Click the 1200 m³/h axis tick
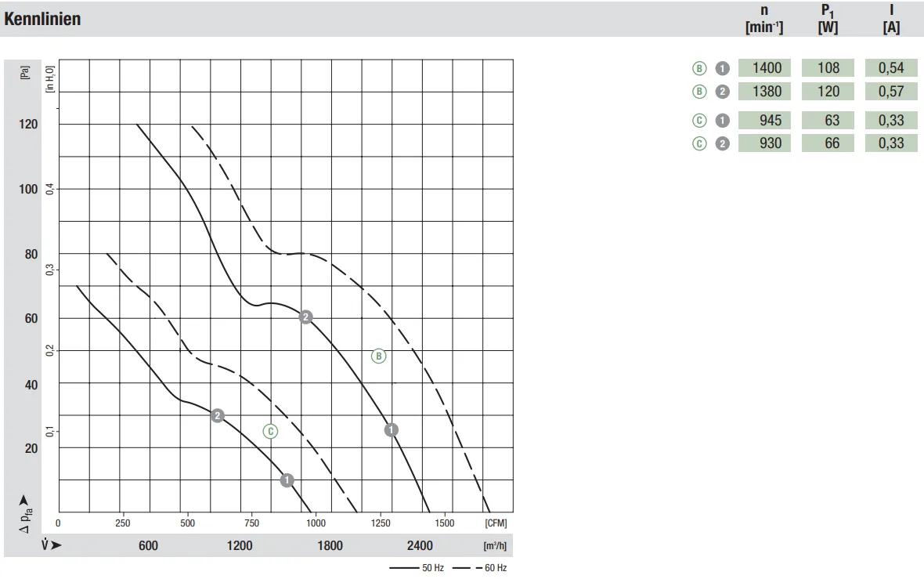This screenshot has width=924, height=579. (x=240, y=546)
